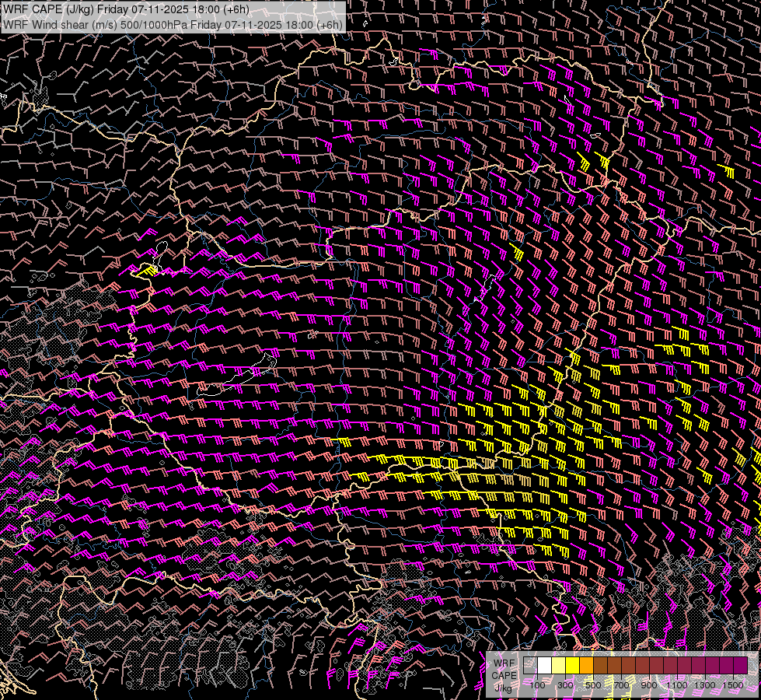Click the 100 label on the legend scale

tap(537, 685)
